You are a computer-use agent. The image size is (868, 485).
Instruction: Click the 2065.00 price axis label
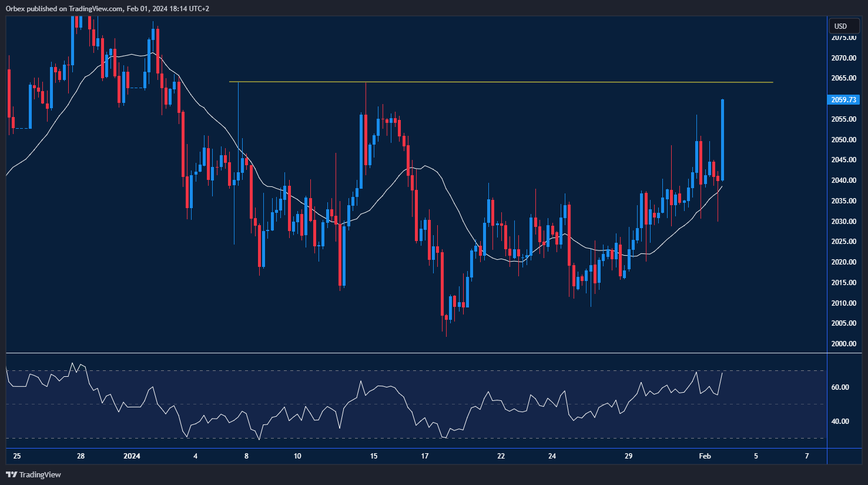click(843, 78)
